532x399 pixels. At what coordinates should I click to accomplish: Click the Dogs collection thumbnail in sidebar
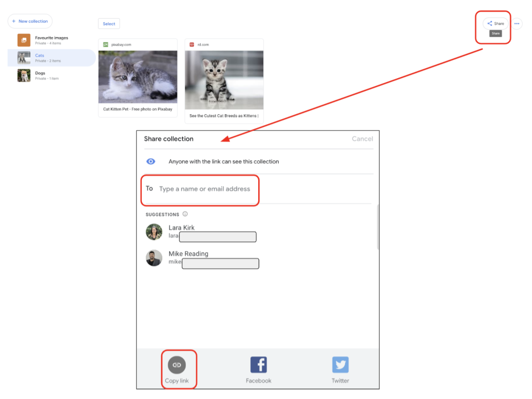pos(24,75)
